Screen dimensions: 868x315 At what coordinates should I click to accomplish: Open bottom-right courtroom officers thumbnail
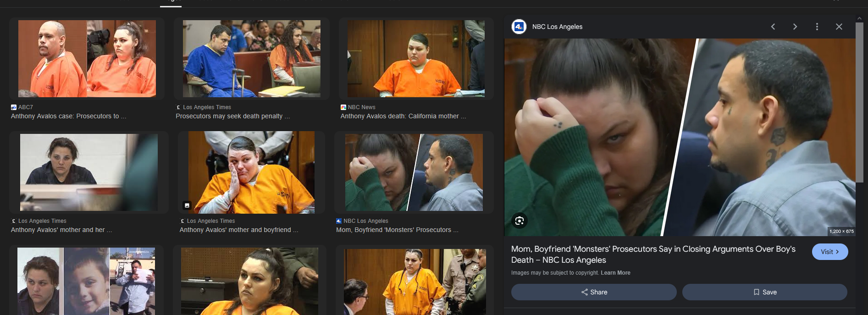pos(415,282)
